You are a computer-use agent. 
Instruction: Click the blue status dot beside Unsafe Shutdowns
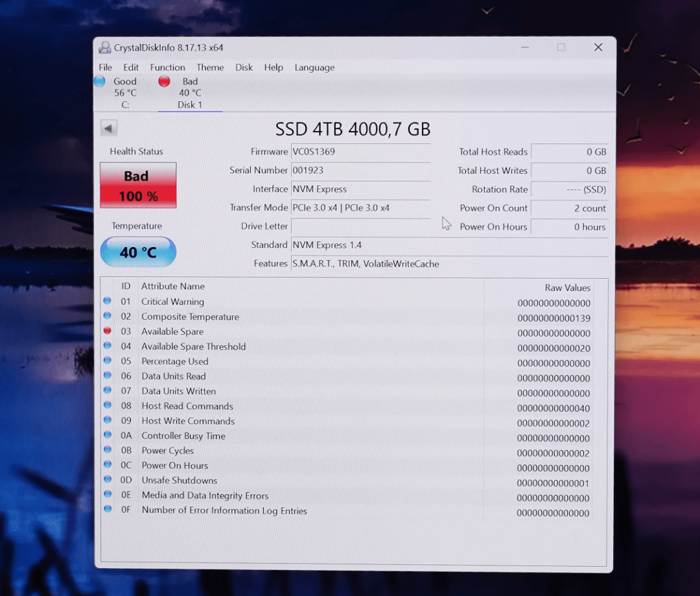(108, 480)
